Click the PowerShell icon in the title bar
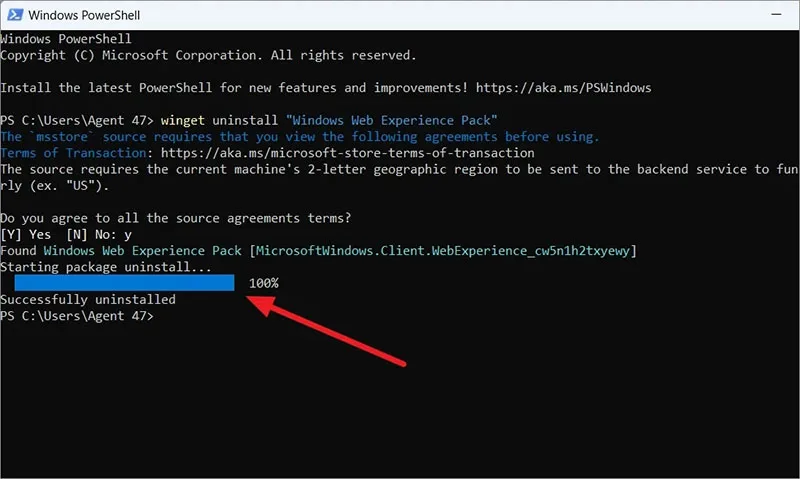Image resolution: width=800 pixels, height=479 pixels. (15, 15)
